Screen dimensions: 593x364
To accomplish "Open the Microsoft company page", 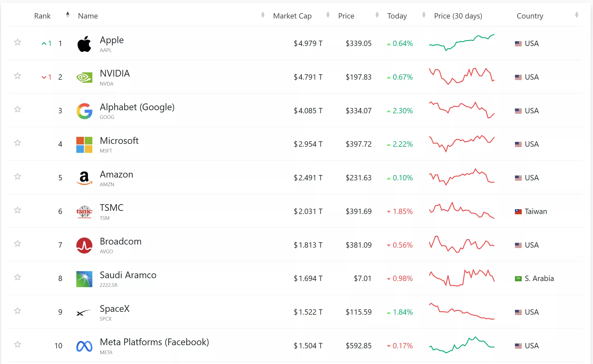I will (x=119, y=141).
